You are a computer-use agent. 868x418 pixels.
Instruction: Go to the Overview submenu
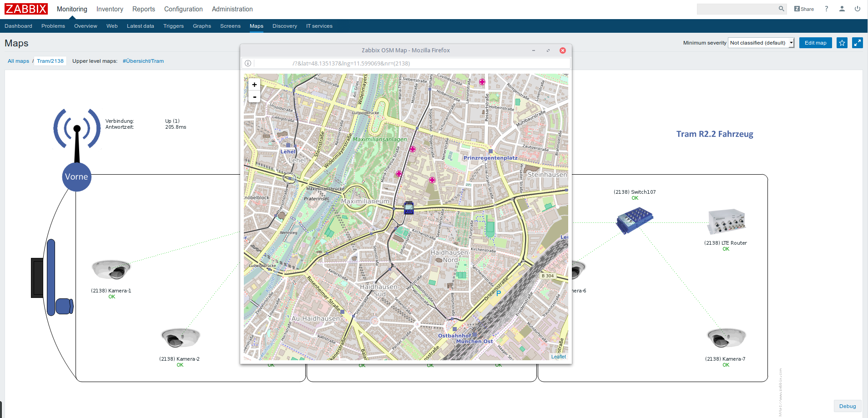pyautogui.click(x=86, y=26)
